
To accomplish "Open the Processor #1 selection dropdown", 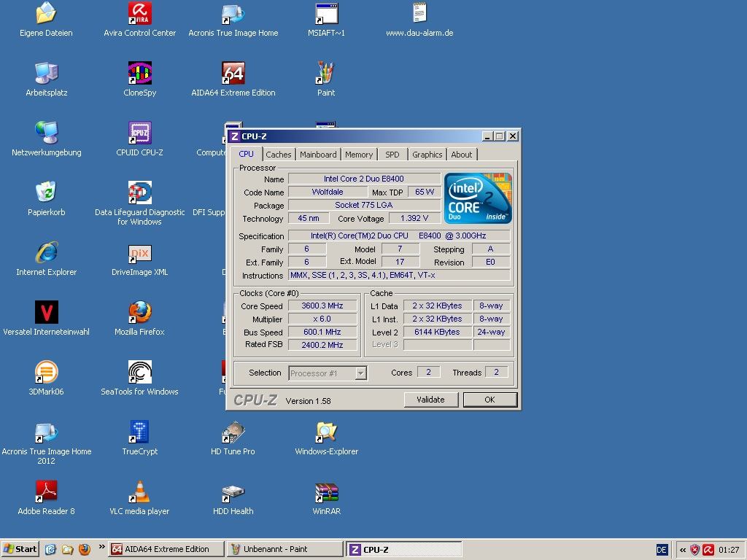I will [328, 373].
